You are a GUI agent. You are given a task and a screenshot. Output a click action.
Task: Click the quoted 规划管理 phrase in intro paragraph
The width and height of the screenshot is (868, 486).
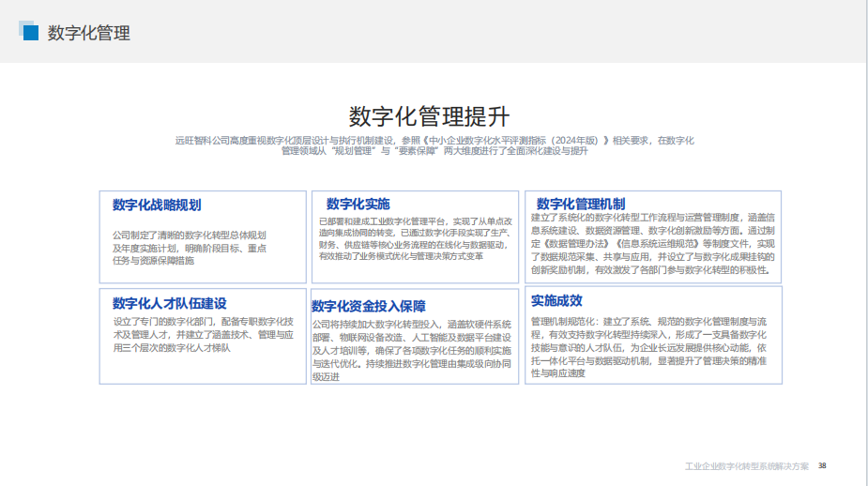(352, 151)
